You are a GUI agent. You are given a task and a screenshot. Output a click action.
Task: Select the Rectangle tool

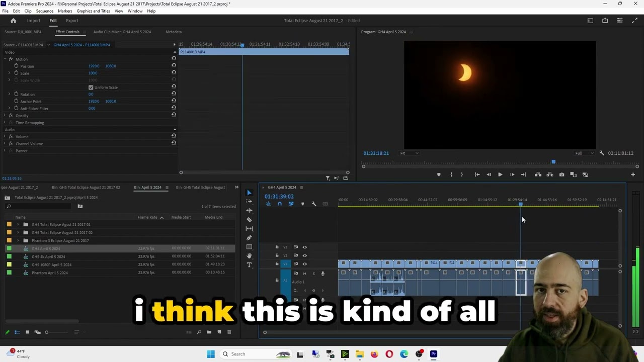point(249,247)
